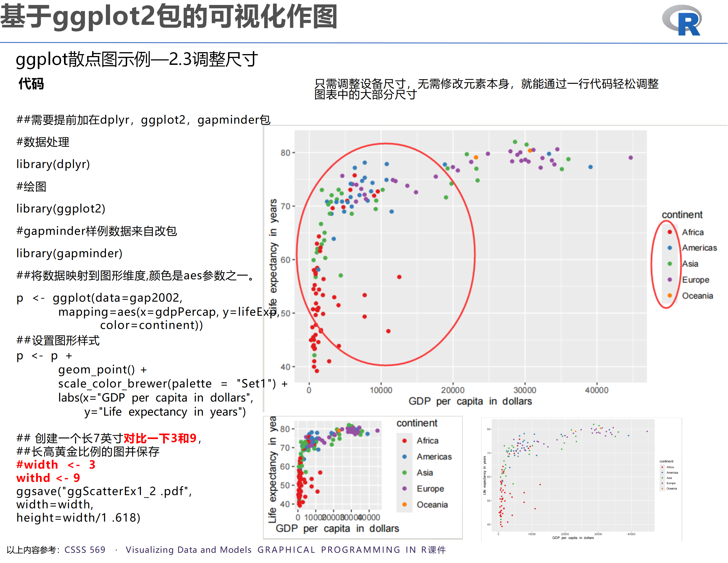Click the line width=width,
The image size is (728, 563).
coord(55,504)
